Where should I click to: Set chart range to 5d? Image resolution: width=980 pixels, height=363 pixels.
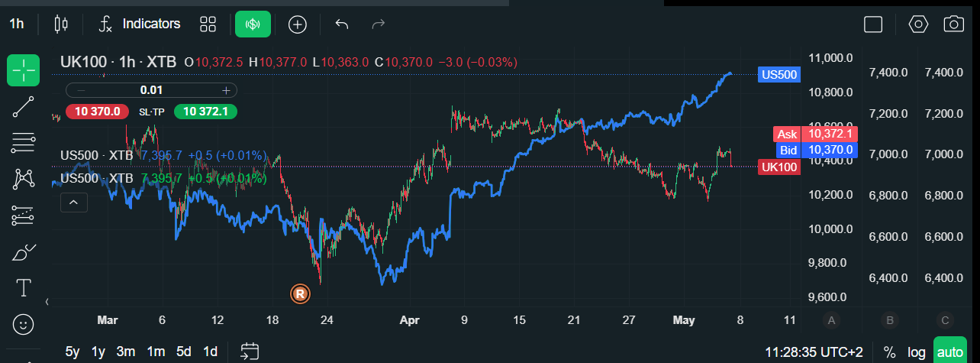click(x=183, y=352)
